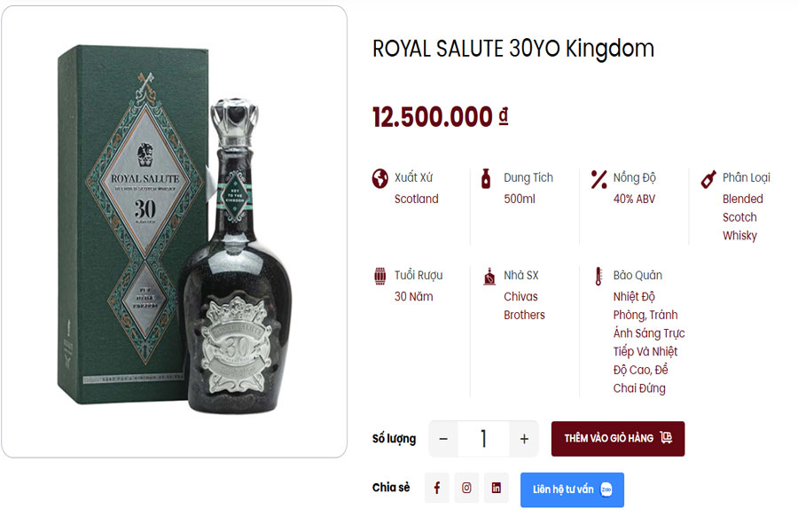Click the plus button to increase quantity

click(x=525, y=438)
